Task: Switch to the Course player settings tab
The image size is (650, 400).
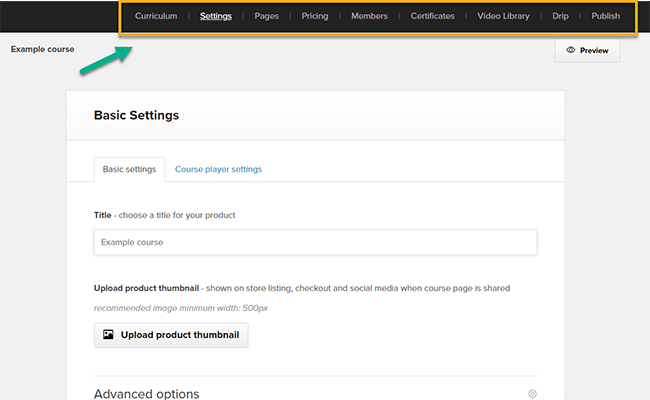Action: point(218,169)
